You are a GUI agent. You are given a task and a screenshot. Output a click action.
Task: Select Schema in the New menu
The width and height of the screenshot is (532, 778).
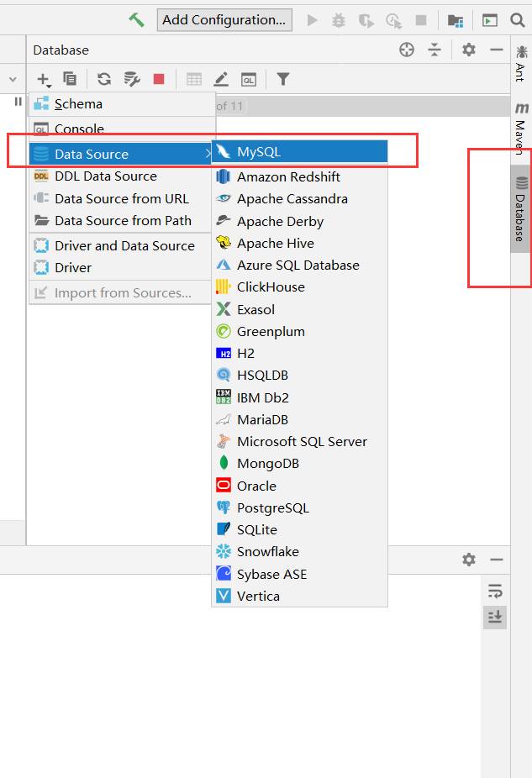point(123,104)
